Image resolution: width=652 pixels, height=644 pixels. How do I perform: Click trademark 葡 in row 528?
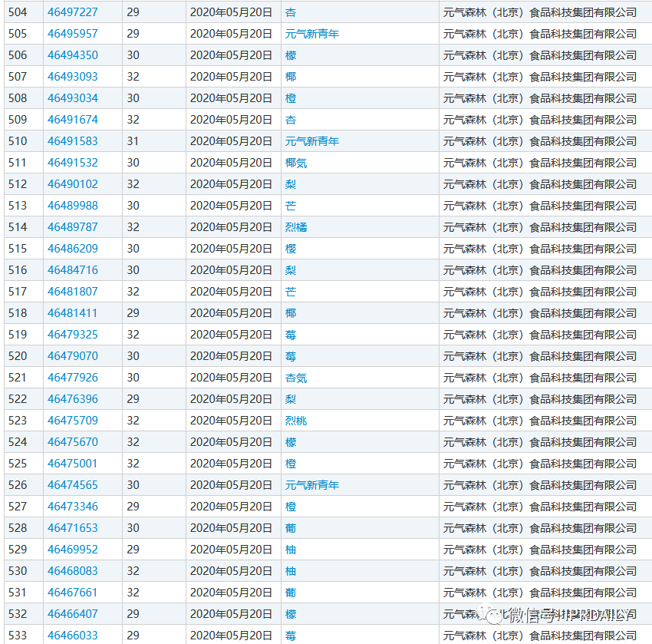tap(291, 528)
